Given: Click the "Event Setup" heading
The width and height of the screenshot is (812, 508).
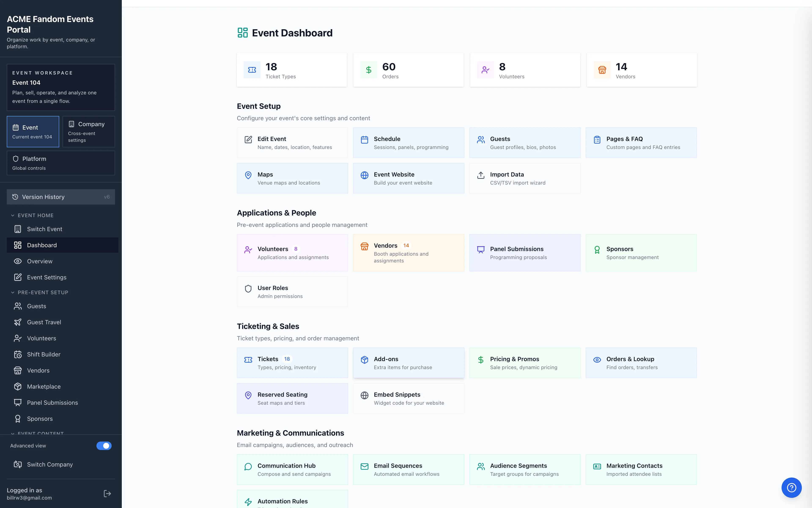Looking at the screenshot, I should tap(259, 106).
